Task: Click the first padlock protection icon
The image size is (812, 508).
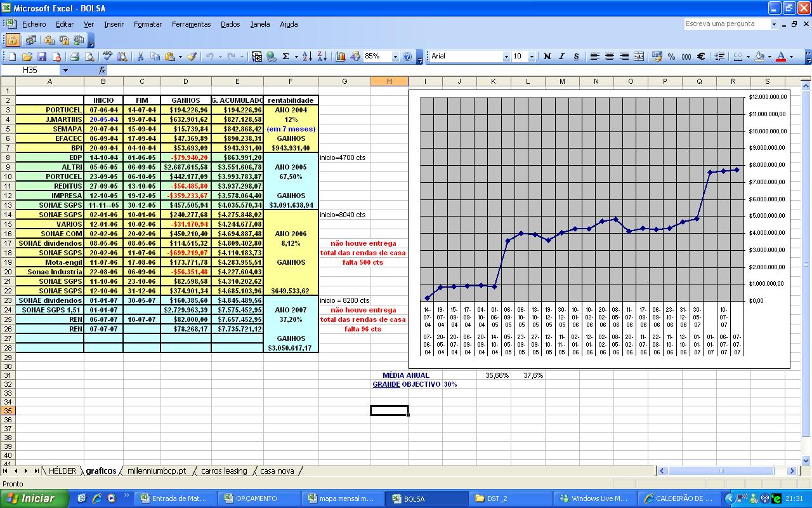Action: click(x=13, y=40)
